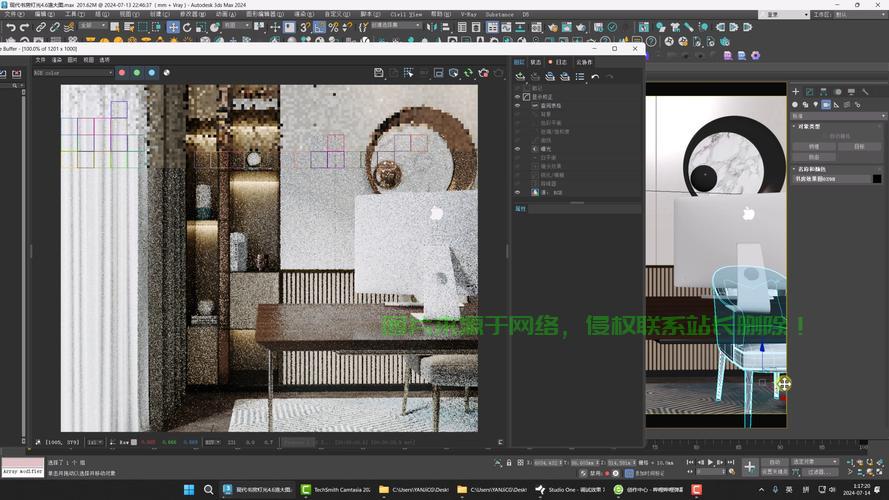Open the Hierarchy tab in command panel
Image resolution: width=889 pixels, height=500 pixels.
click(x=823, y=91)
